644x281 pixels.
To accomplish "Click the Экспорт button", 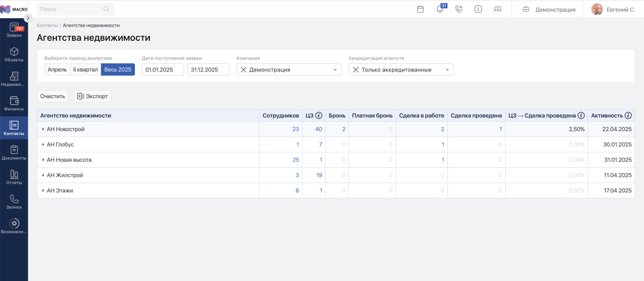I will (x=93, y=96).
